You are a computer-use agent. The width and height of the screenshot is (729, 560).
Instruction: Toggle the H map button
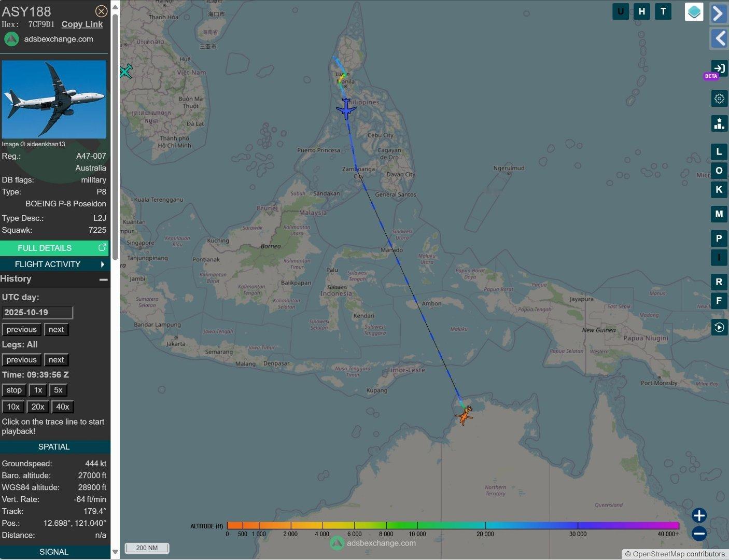coord(642,11)
